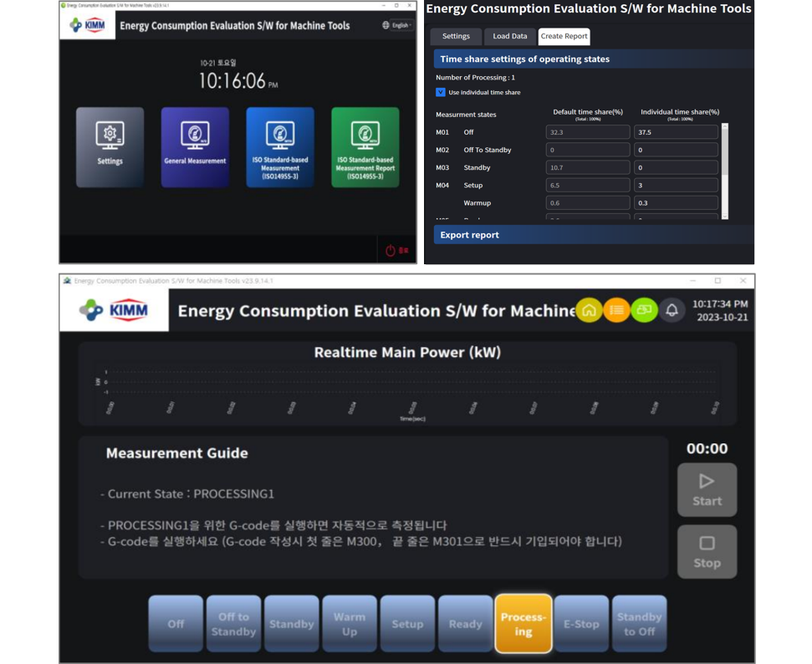Open the blue ISO Standard-based Measurement tile
The height and width of the screenshot is (664, 812).
tap(280, 146)
